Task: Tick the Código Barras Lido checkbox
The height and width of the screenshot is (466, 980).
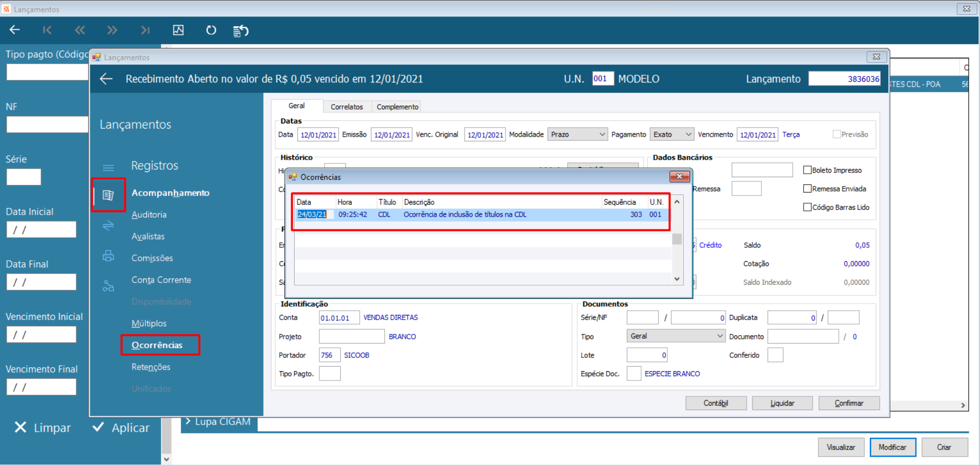Action: pyautogui.click(x=808, y=207)
